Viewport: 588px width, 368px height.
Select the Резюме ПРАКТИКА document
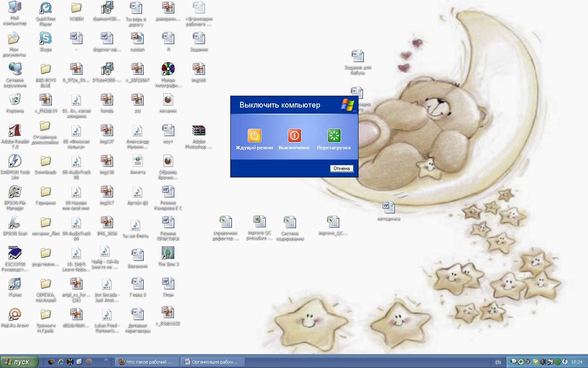pos(168,228)
